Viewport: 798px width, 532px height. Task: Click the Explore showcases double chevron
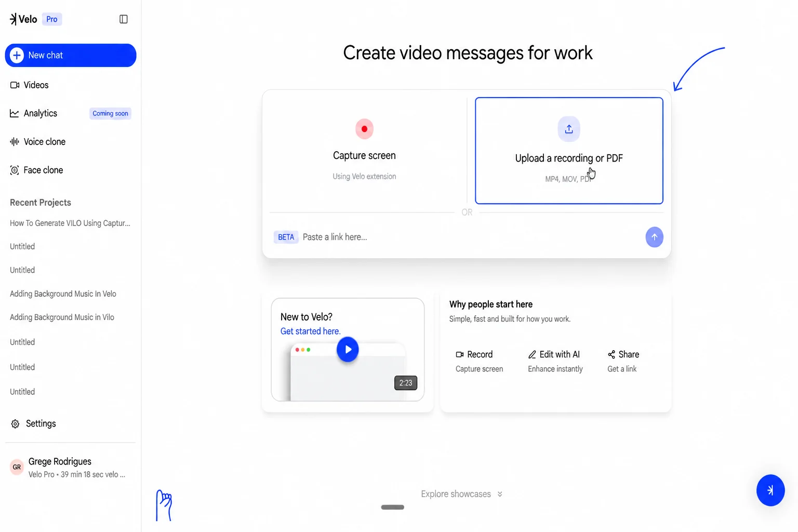pyautogui.click(x=500, y=494)
